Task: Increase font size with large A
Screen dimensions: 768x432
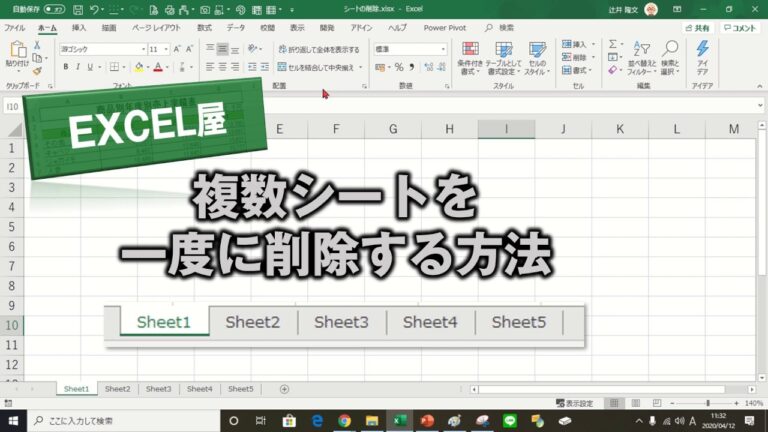Action: (177, 49)
